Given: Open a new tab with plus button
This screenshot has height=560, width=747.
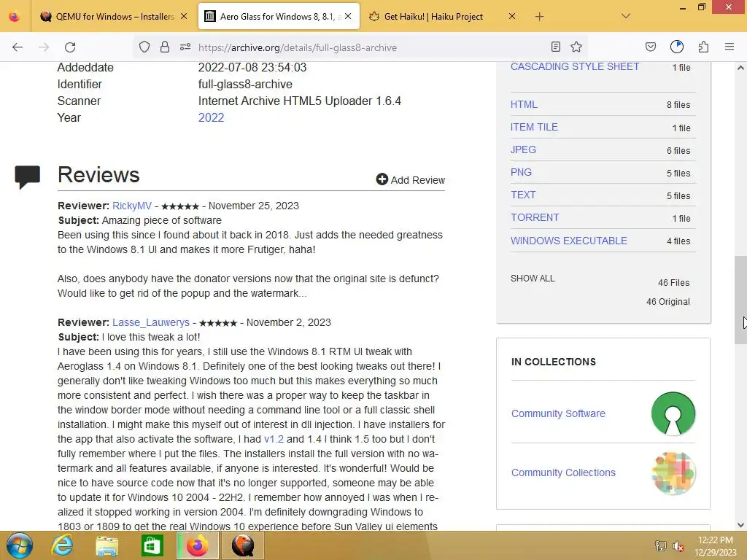Looking at the screenshot, I should coord(539,17).
